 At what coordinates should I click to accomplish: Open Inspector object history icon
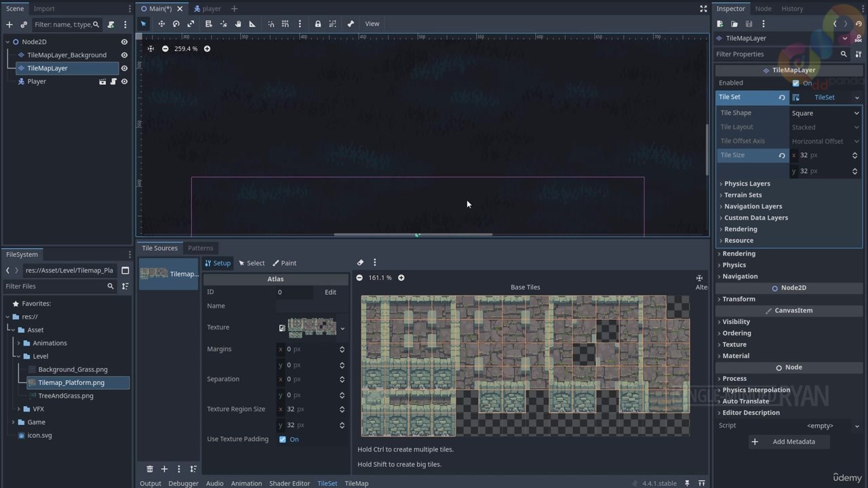pyautogui.click(x=859, y=24)
